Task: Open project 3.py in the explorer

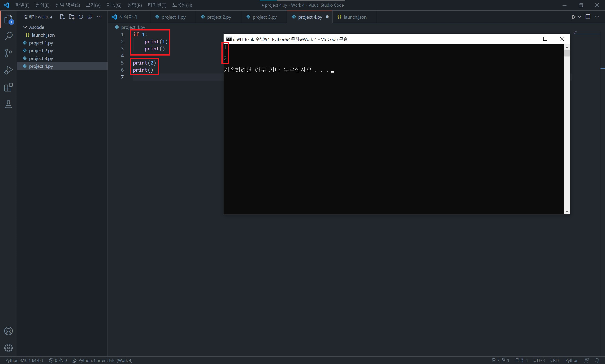Action: pos(41,58)
